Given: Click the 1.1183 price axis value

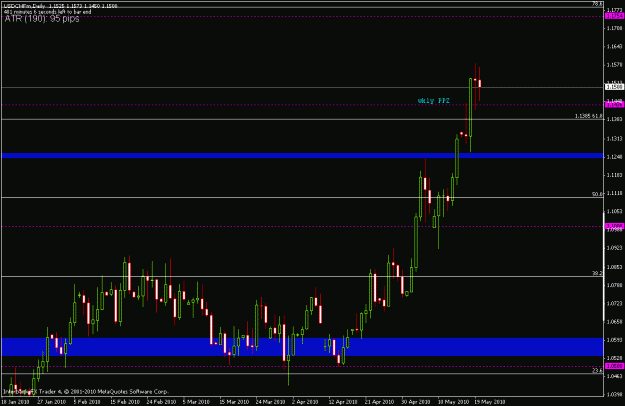Looking at the screenshot, I should pos(614,175).
